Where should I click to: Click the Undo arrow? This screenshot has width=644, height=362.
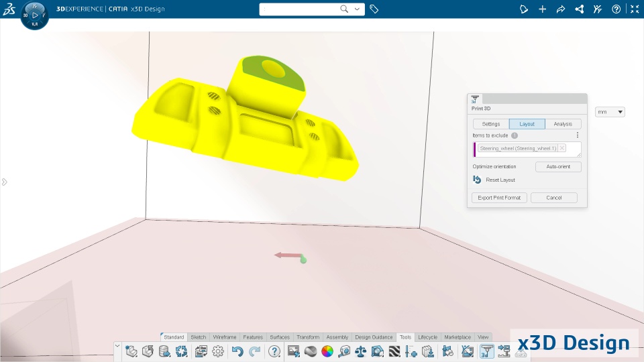click(237, 351)
